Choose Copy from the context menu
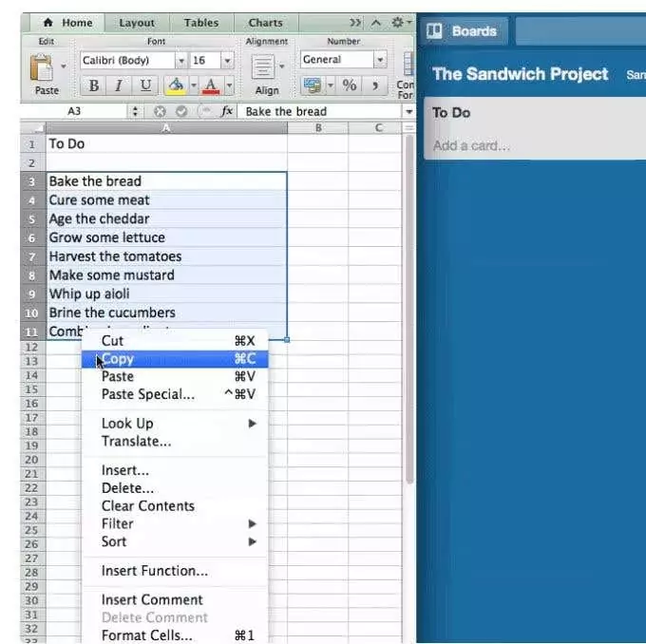The height and width of the screenshot is (644, 646). coord(175,359)
